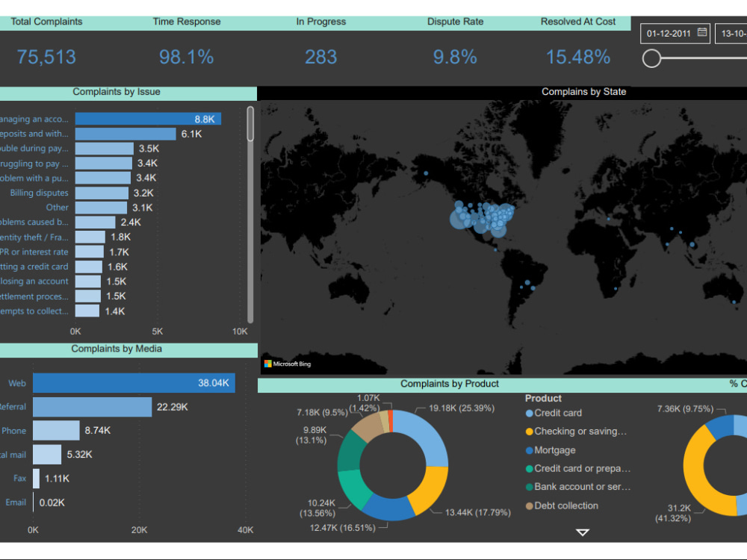Viewport: 747px width, 560px height.
Task: Click the Credit card legend color dot
Action: pos(531,413)
